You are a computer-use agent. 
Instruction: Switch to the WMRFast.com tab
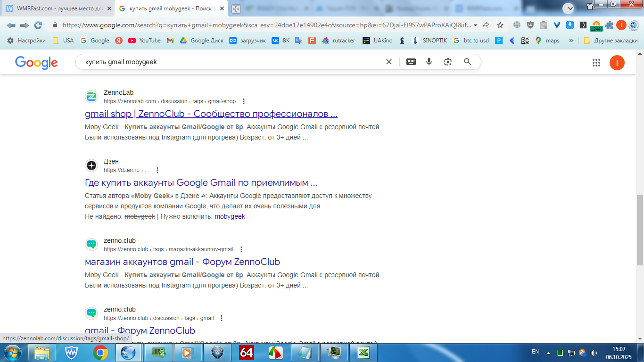(x=58, y=8)
